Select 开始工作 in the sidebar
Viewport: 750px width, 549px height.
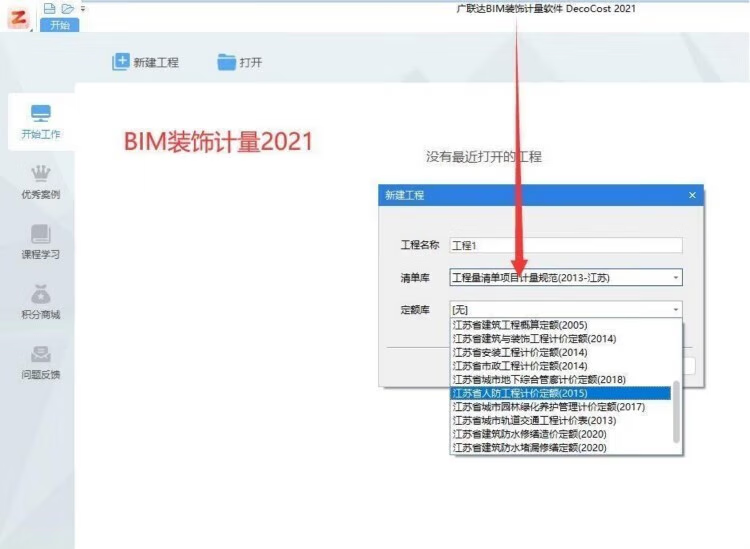[41, 122]
